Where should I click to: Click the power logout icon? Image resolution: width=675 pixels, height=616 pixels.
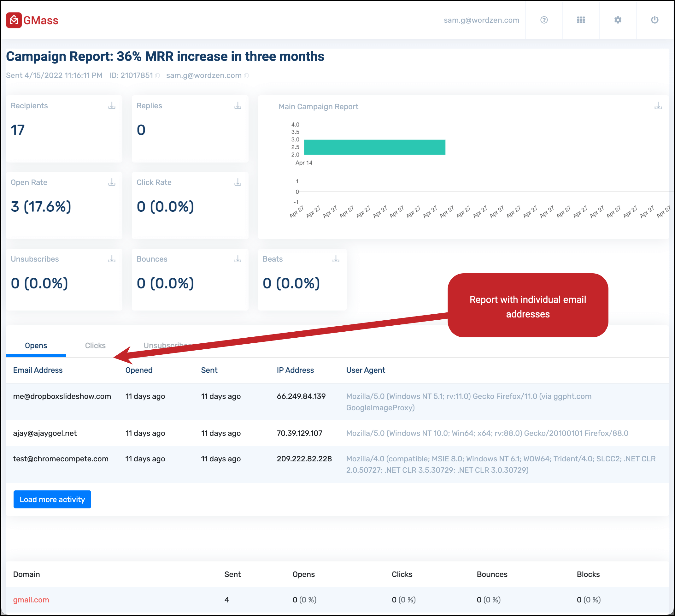pos(654,20)
